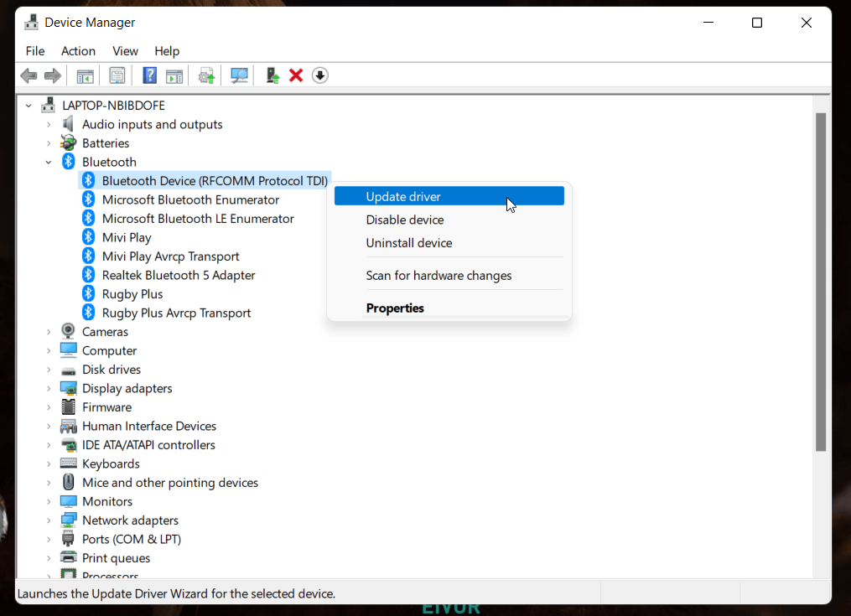Click the keyboard icon next to Keyboards
Image resolution: width=851 pixels, height=616 pixels.
[x=69, y=463]
